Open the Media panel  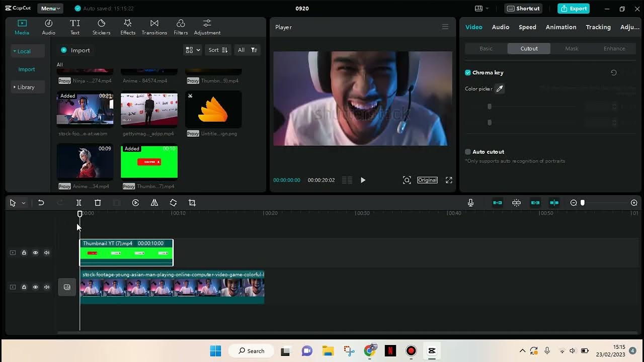point(22,27)
